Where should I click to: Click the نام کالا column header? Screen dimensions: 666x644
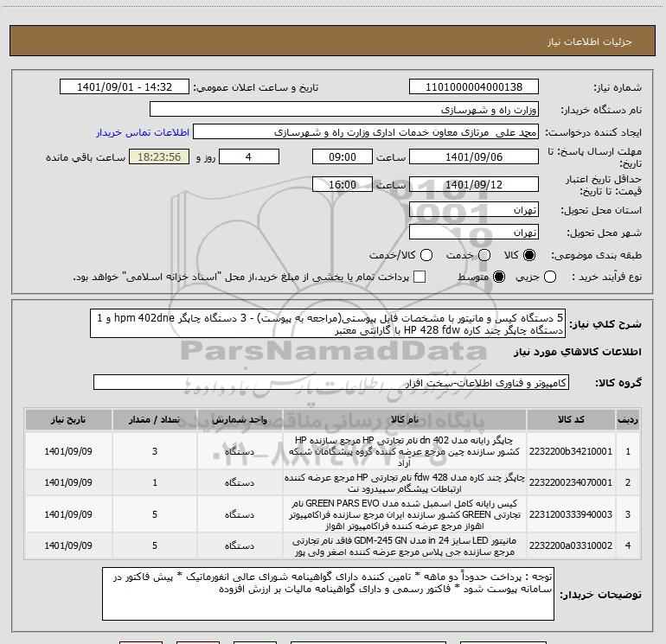pyautogui.click(x=405, y=419)
